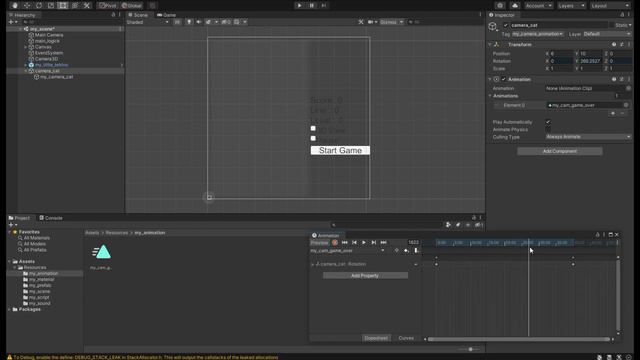Screen dimensions: 640x360
Task: Adjust Project icon size slider
Action: (470, 349)
